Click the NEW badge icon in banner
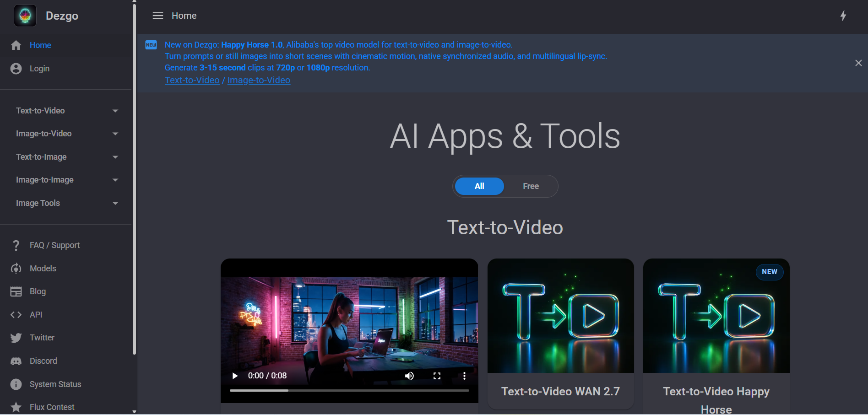 click(x=151, y=45)
